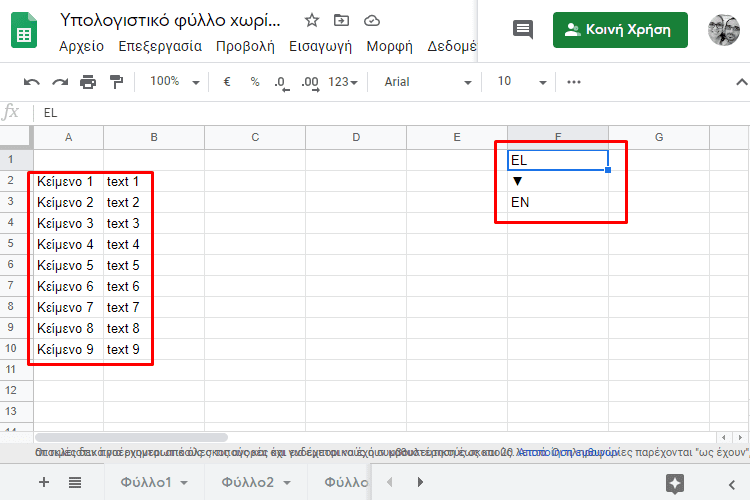Click the move to folder icon
The width and height of the screenshot is (750, 500).
click(x=342, y=21)
